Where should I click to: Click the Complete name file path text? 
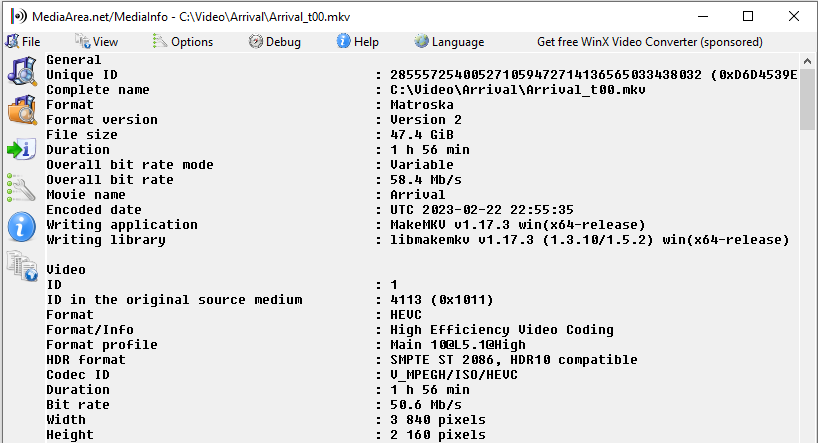518,90
